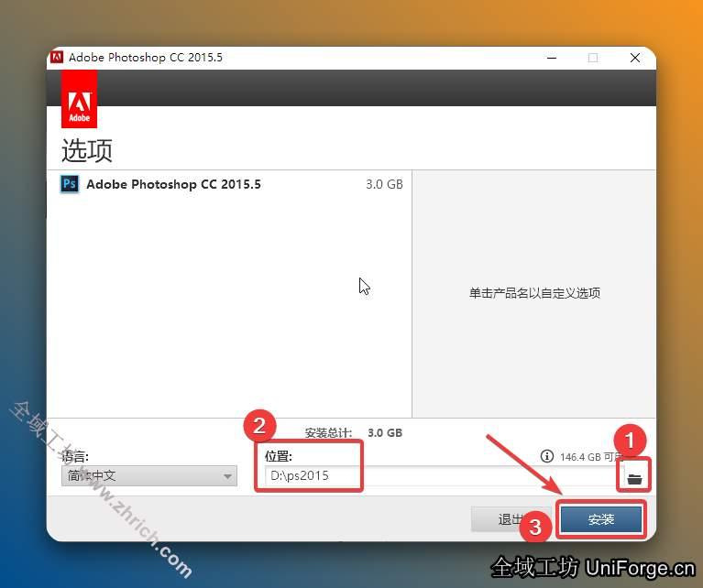Click the 位置 label

[x=278, y=456]
